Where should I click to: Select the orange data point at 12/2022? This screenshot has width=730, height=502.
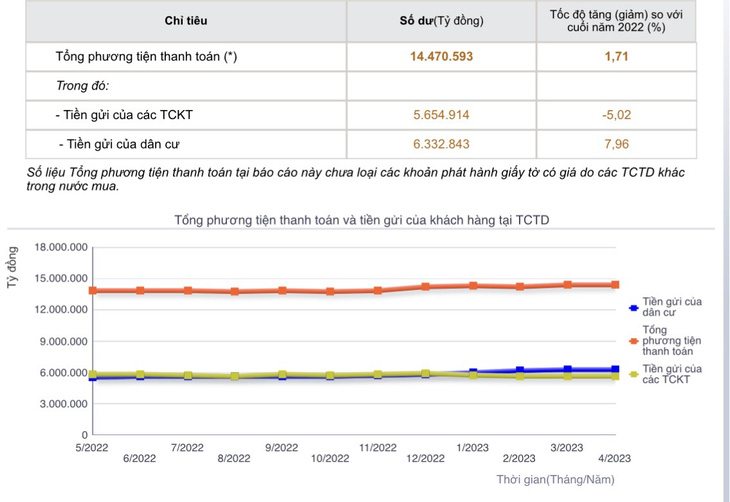click(x=425, y=287)
